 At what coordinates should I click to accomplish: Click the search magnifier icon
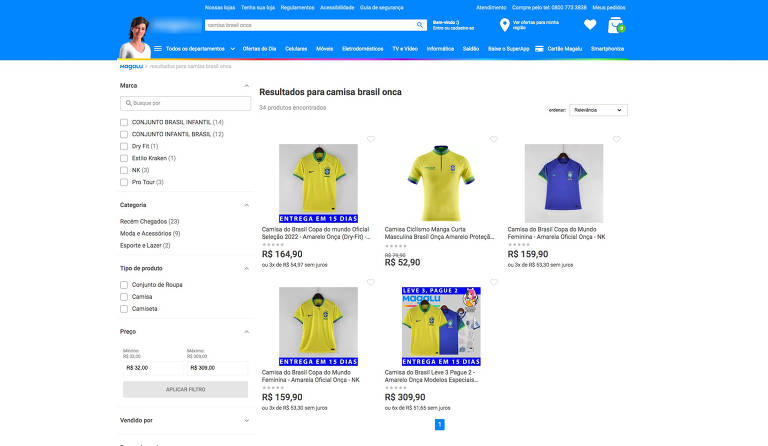[x=420, y=25]
